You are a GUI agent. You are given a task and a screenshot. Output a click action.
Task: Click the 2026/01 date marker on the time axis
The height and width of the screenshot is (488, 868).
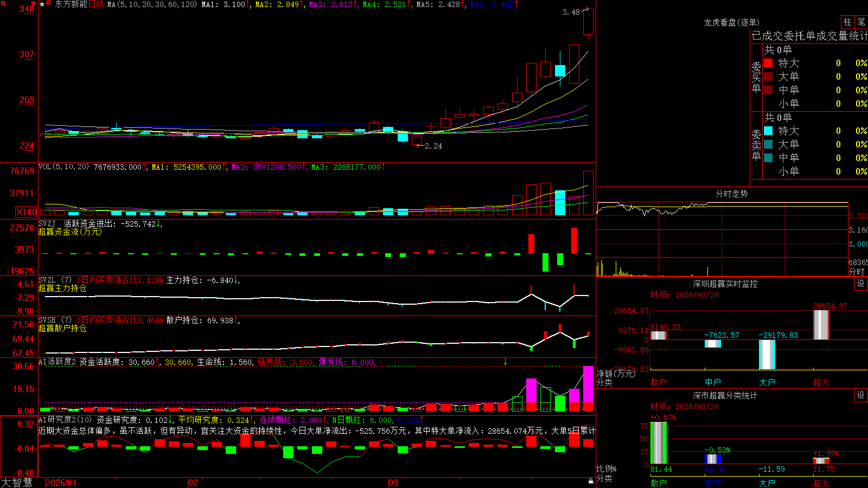click(x=61, y=483)
